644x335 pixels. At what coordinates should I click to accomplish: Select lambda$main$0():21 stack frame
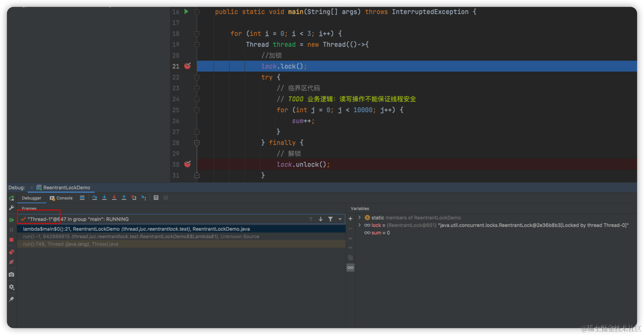click(x=181, y=229)
